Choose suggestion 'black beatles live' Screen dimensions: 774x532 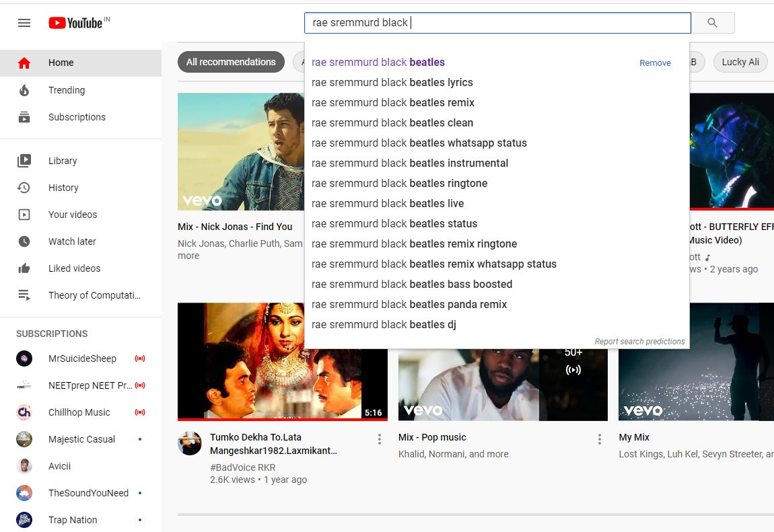(497, 204)
